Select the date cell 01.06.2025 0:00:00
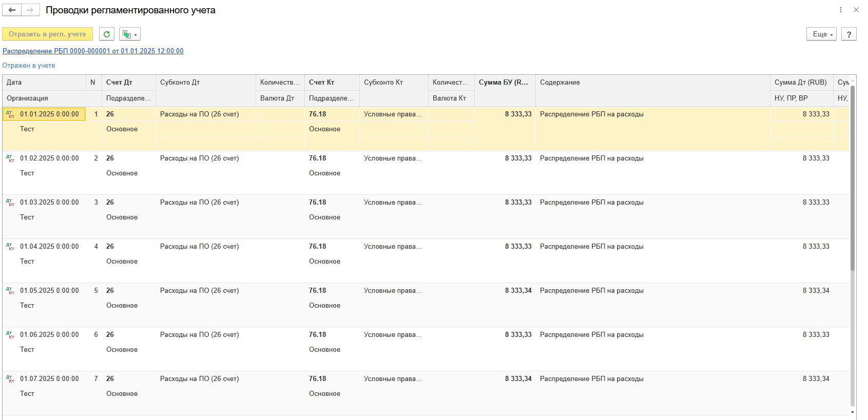The width and height of the screenshot is (868, 420). coord(49,334)
